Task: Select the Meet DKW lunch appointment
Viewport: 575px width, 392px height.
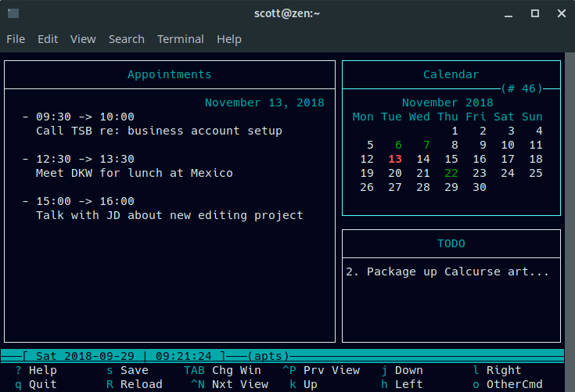Action: point(134,173)
